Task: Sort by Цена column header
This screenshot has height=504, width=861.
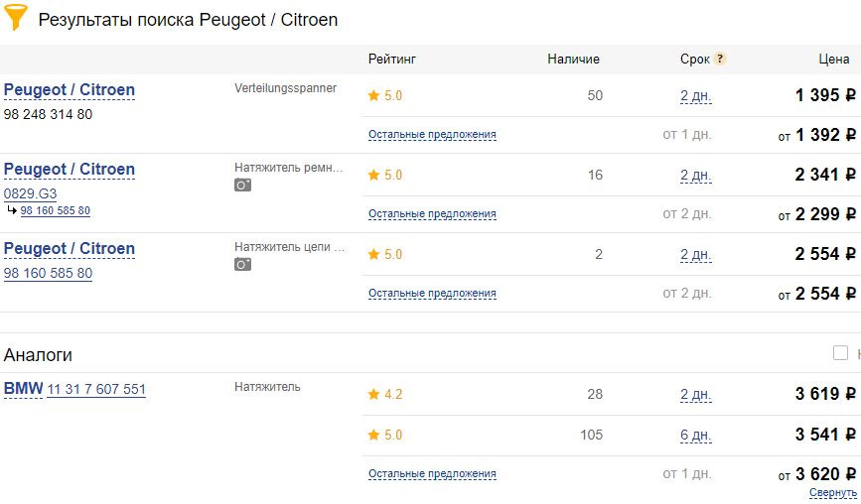Action: [833, 60]
